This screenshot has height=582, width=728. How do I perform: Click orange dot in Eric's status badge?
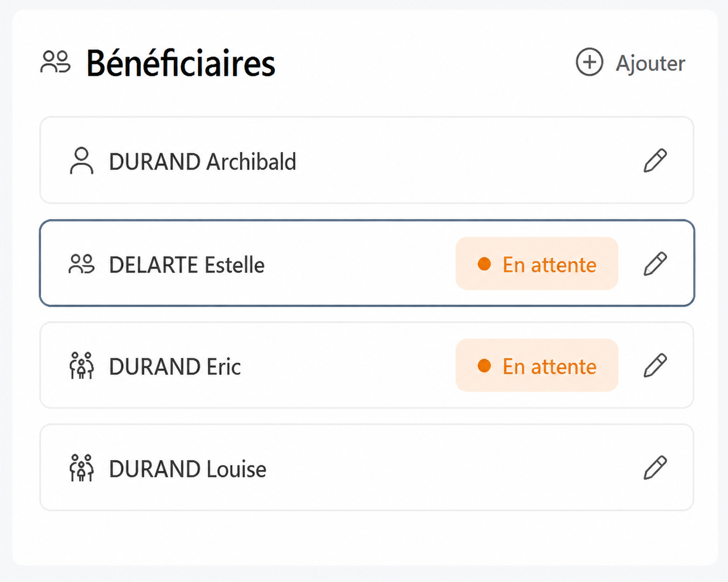tap(484, 366)
